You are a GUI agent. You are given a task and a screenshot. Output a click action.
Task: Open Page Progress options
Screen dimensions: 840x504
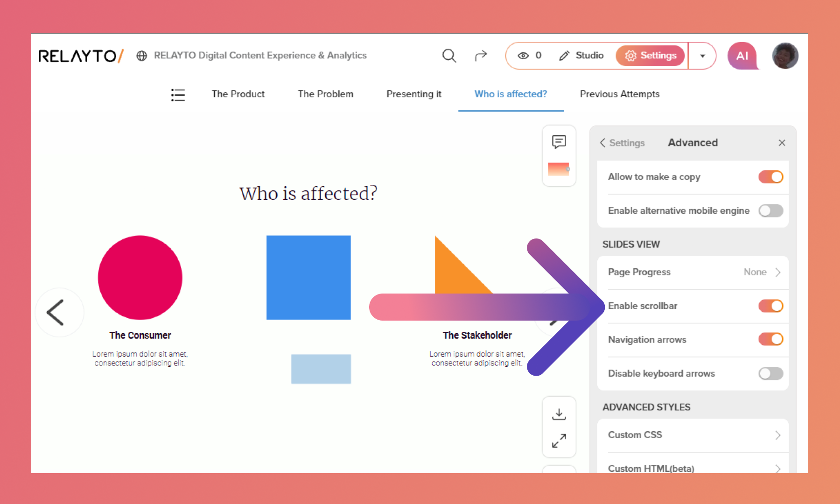point(693,272)
